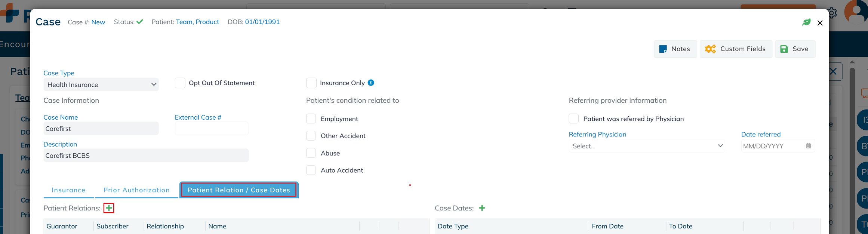This screenshot has height=234, width=868.
Task: Check the Insurance Only checkbox
Action: tap(311, 83)
